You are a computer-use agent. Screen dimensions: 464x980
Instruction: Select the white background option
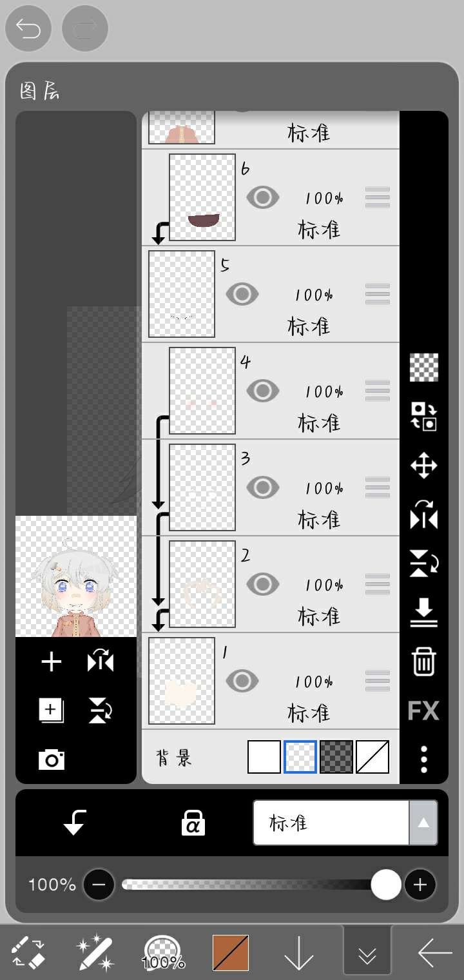pos(264,757)
